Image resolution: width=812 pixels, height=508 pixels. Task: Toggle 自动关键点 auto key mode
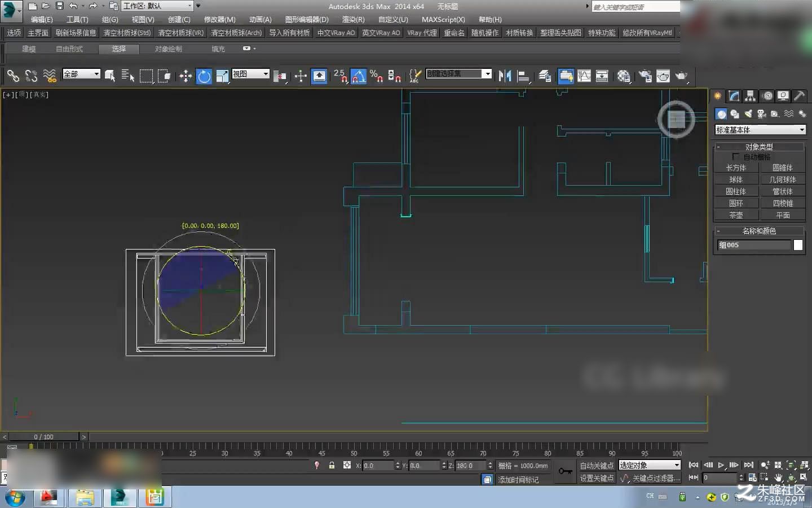pyautogui.click(x=597, y=466)
